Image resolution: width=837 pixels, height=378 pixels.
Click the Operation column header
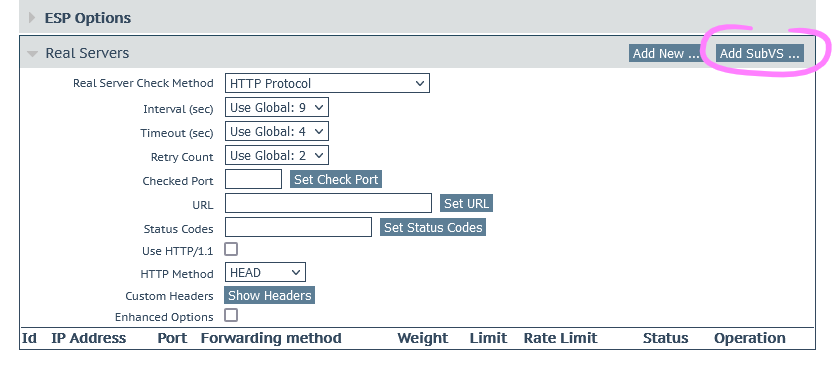[x=750, y=338]
